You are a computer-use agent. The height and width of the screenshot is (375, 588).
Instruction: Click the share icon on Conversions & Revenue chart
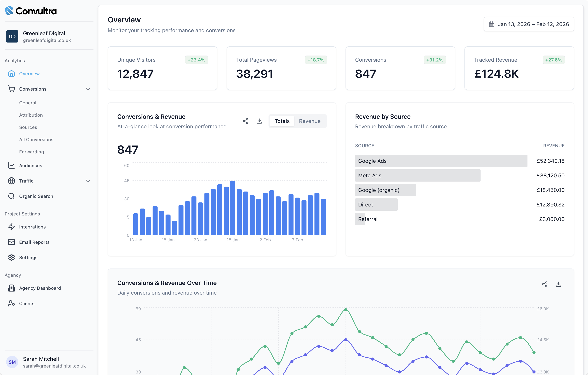(245, 121)
